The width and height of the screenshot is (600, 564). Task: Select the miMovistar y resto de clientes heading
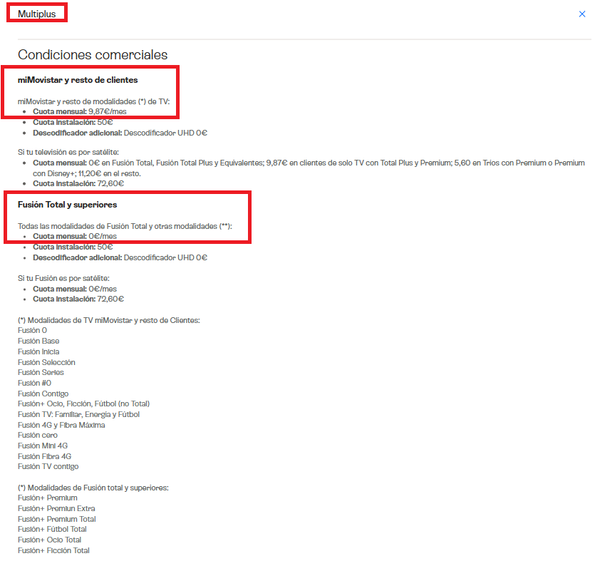tap(78, 80)
